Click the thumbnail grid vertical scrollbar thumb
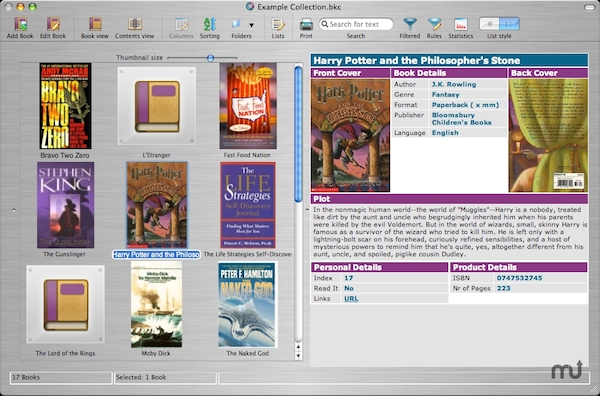 tap(298, 134)
